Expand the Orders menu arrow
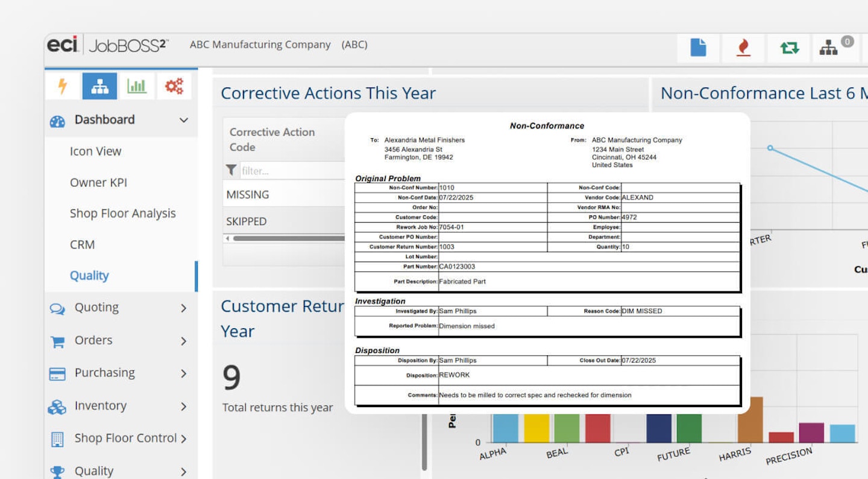Screen dimensions: 868x479 click(184, 341)
